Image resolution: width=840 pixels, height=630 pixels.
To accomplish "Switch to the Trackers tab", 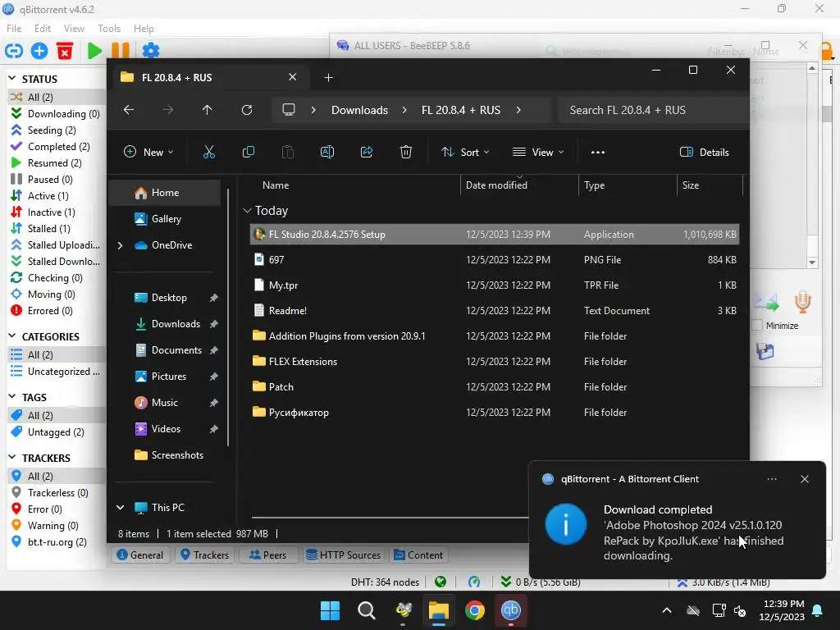I will pos(204,555).
